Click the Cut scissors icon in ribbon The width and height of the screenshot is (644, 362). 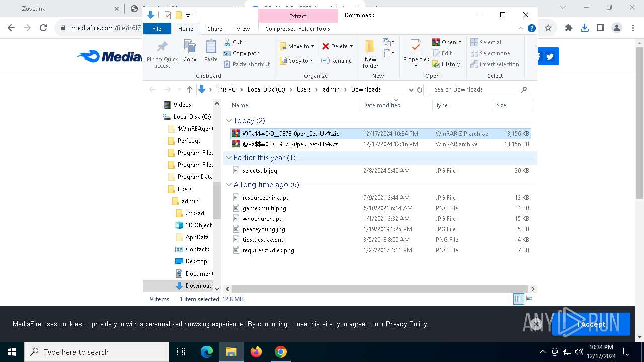tap(227, 42)
